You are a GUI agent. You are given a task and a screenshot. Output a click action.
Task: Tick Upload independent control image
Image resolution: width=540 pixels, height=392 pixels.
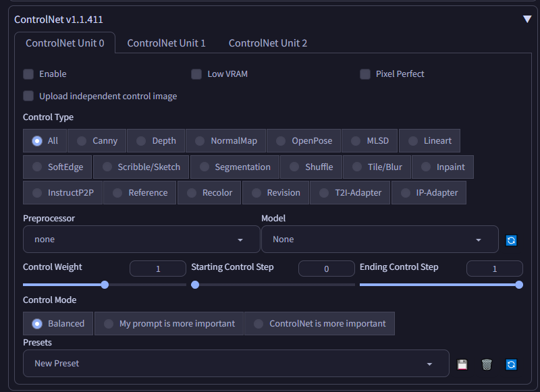[28, 96]
